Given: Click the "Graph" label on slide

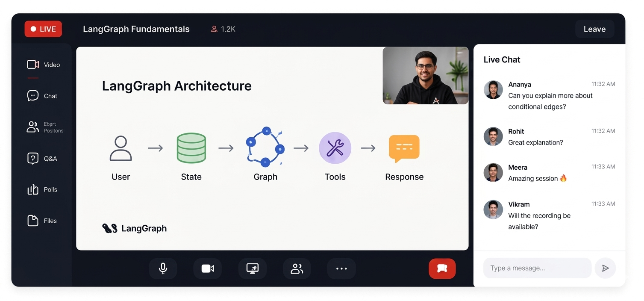Looking at the screenshot, I should coord(265,177).
